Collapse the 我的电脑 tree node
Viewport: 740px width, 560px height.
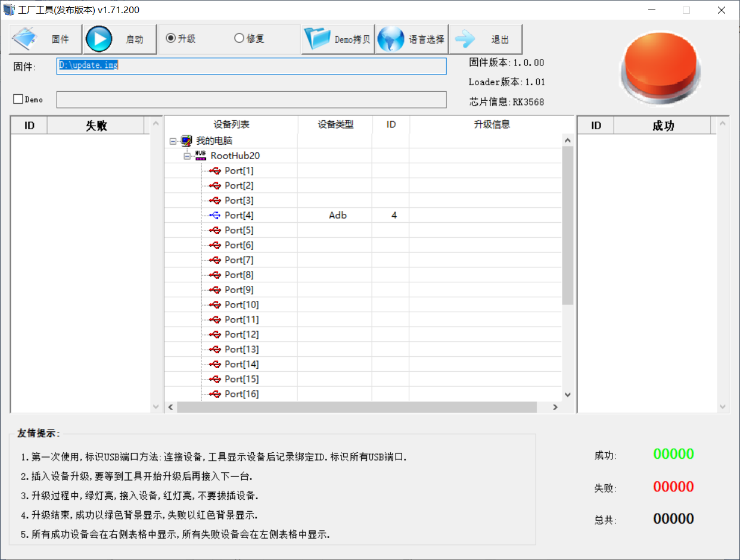tap(173, 141)
